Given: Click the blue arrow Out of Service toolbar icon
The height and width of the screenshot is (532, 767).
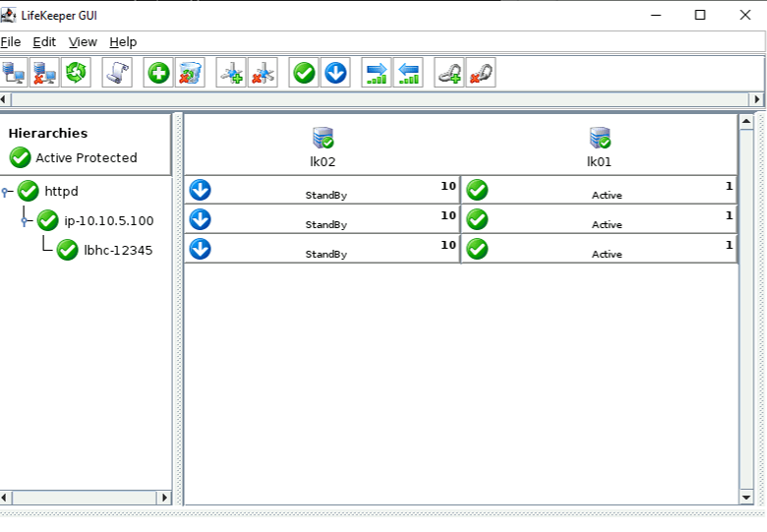Looking at the screenshot, I should pyautogui.click(x=335, y=73).
